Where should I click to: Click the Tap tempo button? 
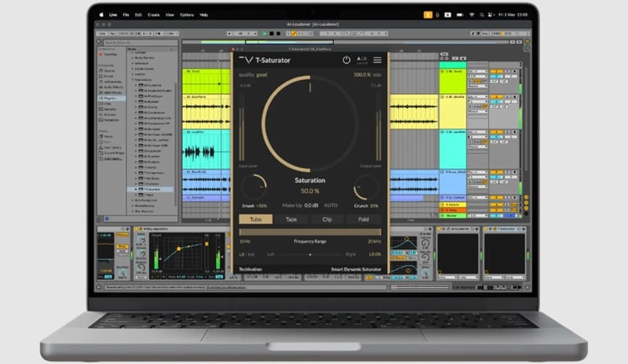[112, 34]
